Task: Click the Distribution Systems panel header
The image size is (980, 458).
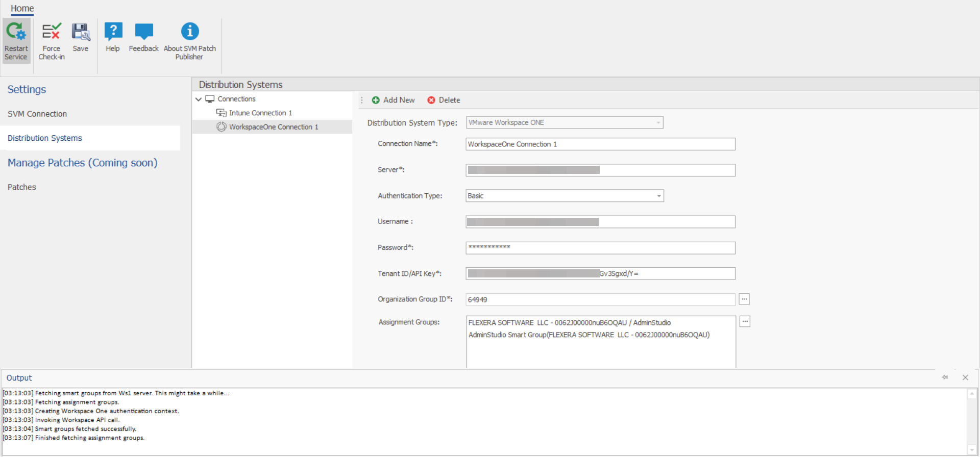Action: tap(585, 85)
